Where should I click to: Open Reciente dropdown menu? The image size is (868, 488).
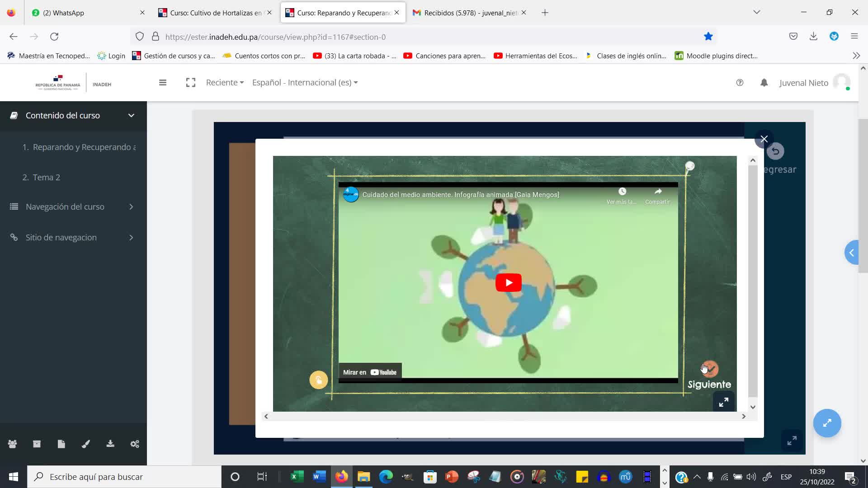[x=225, y=82]
